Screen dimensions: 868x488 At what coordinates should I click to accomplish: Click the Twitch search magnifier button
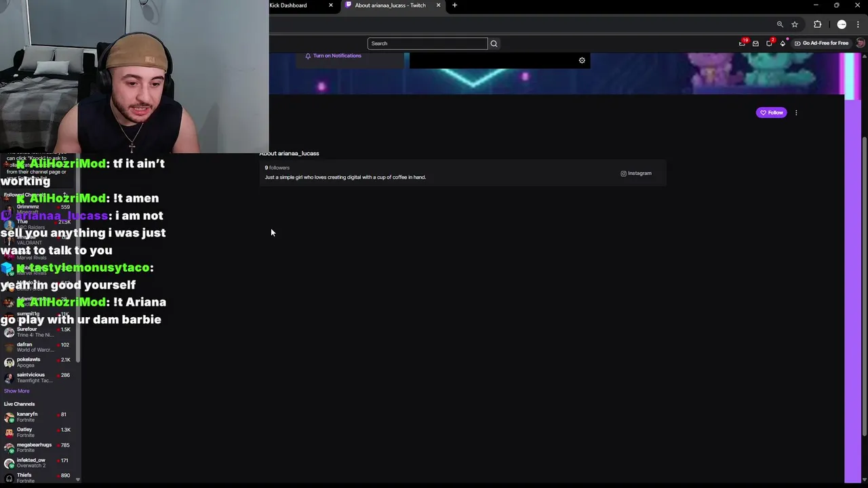coord(494,43)
